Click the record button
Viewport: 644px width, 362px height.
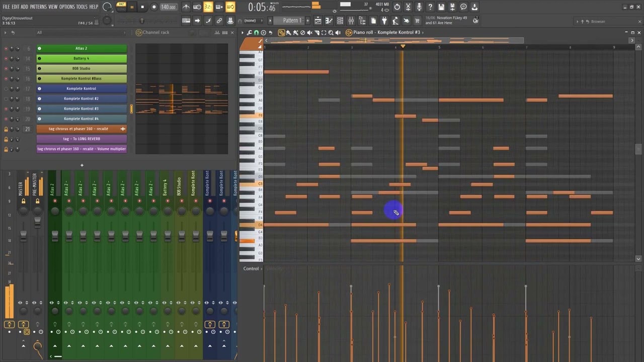(x=154, y=7)
